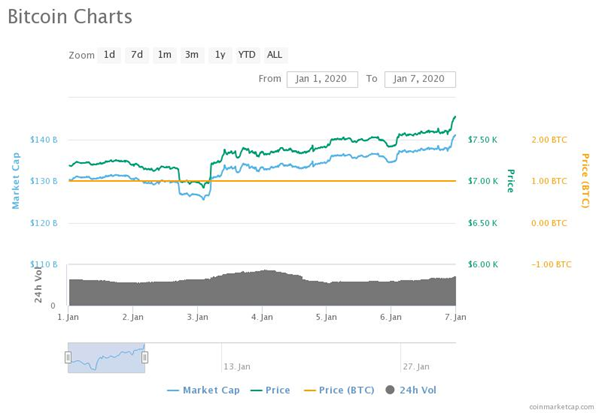Switch zoom to 1m
This screenshot has width=602, height=413.
165,55
